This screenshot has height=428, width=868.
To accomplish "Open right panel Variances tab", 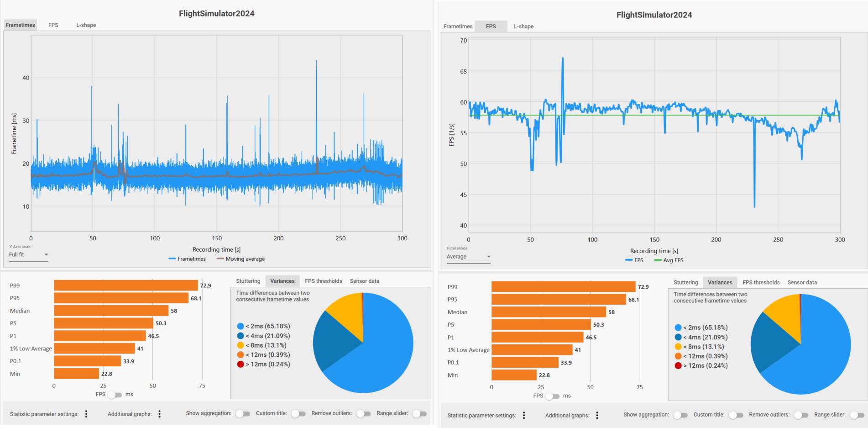I will (x=720, y=282).
